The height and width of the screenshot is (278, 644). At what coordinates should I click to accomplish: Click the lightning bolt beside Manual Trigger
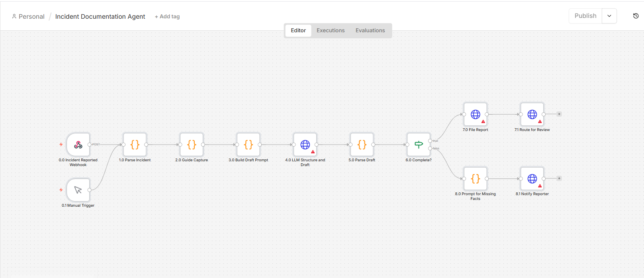tap(61, 190)
